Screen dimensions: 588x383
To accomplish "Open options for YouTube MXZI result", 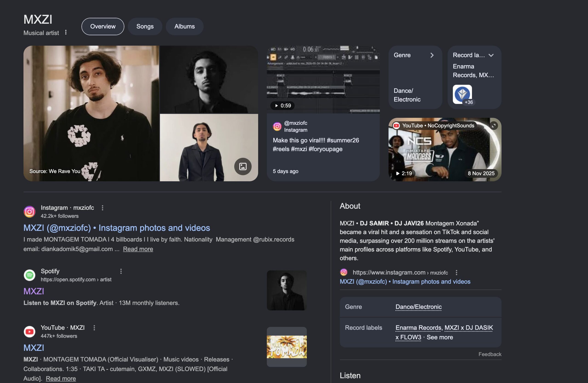I will (94, 328).
